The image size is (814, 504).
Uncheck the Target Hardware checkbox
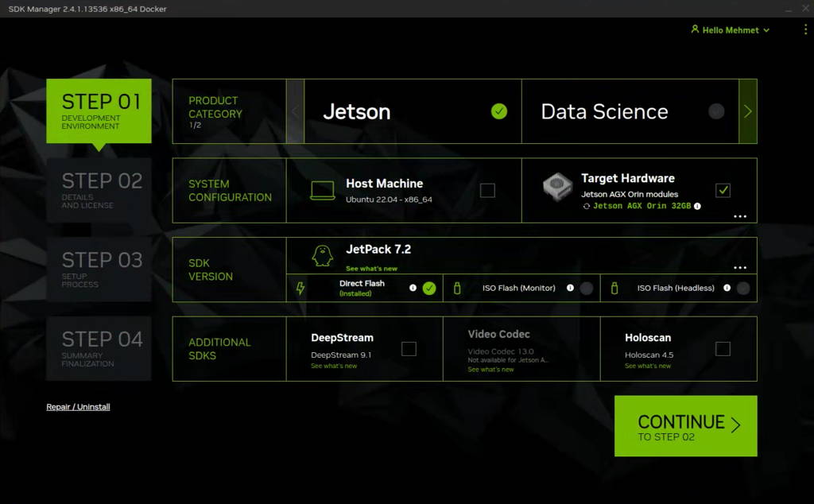click(723, 191)
